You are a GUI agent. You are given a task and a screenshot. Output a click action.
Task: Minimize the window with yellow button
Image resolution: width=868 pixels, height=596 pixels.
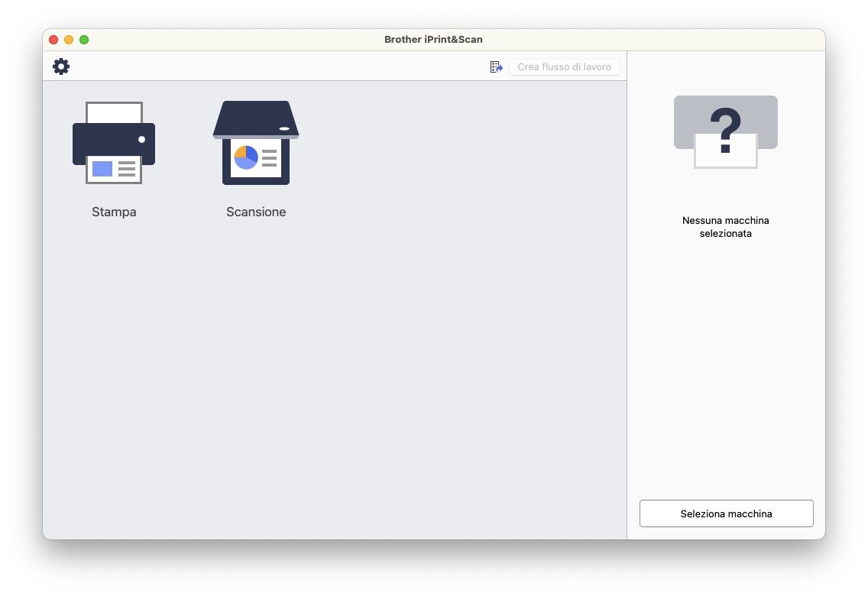pyautogui.click(x=69, y=40)
